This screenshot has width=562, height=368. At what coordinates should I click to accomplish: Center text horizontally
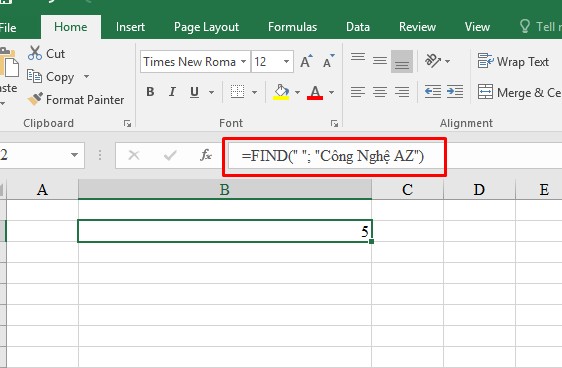click(x=380, y=92)
